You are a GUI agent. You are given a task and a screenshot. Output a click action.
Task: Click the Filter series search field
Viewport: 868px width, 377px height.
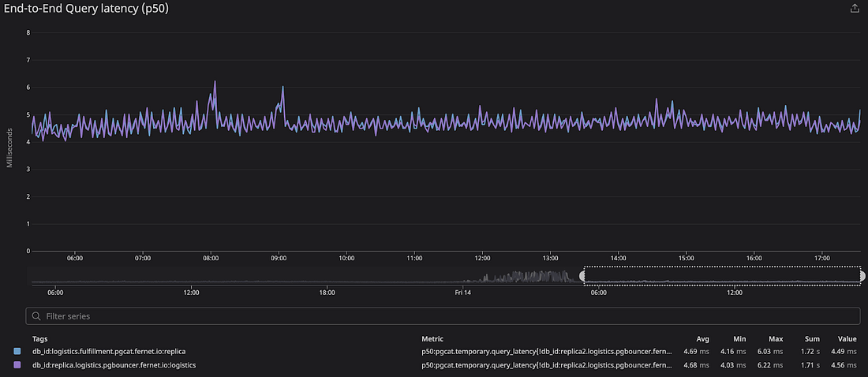tap(442, 315)
